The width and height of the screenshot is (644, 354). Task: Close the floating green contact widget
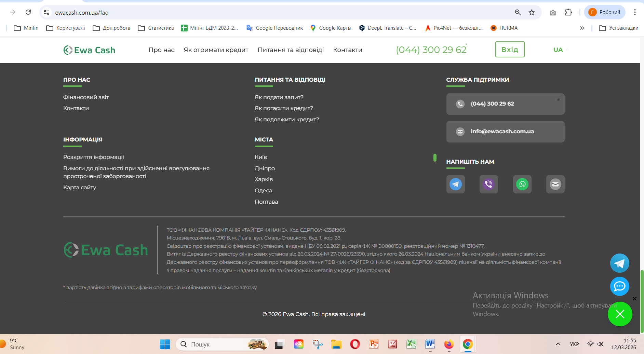(620, 314)
